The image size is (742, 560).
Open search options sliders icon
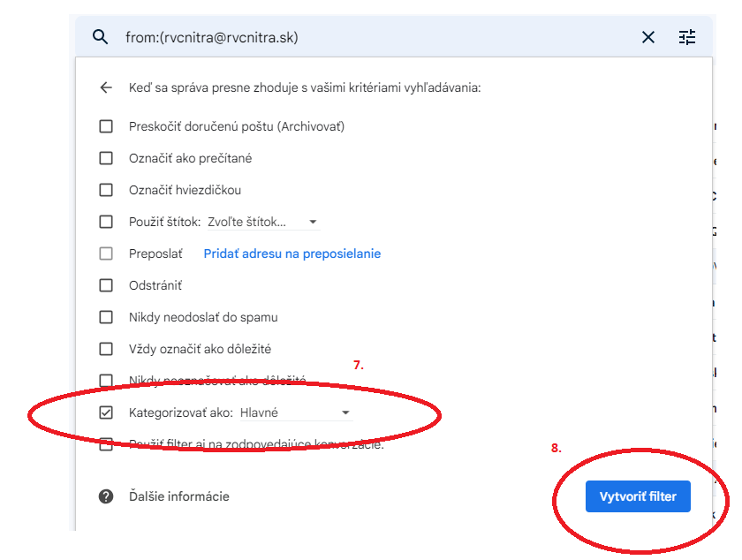tap(687, 37)
